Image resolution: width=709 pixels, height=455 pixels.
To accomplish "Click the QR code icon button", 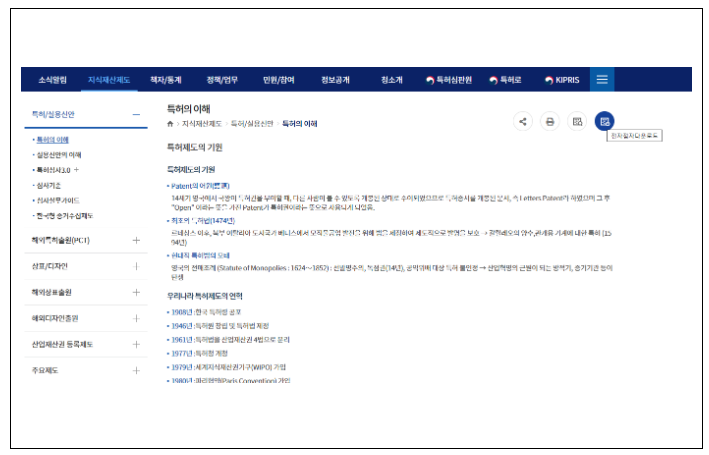I will click(x=577, y=121).
